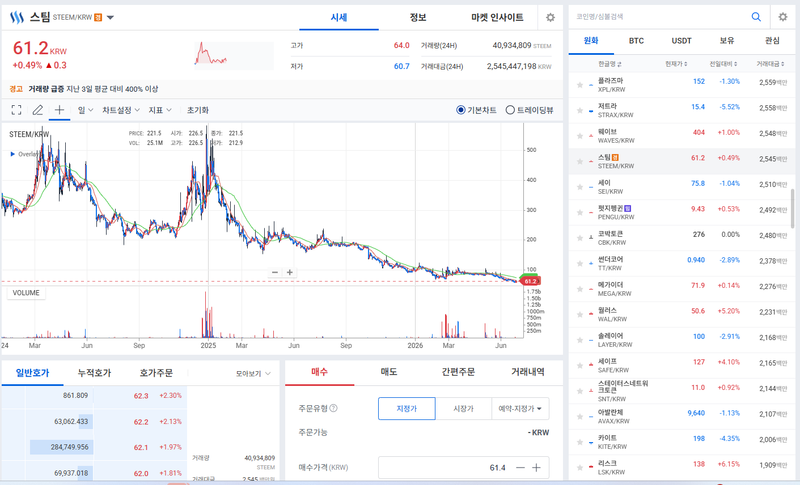
Task: Click orderbook price 62.3
Action: tap(141, 396)
